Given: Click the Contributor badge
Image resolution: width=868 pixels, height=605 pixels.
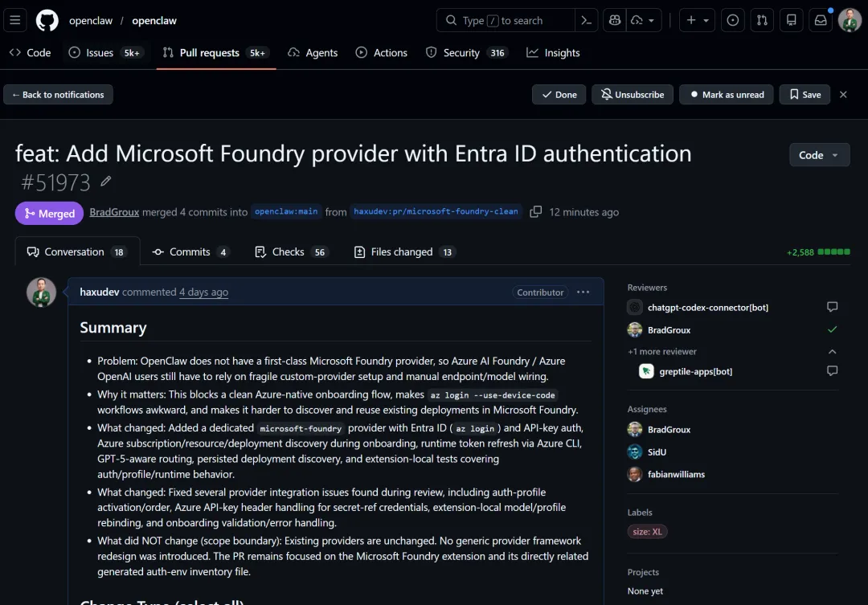Looking at the screenshot, I should click(x=540, y=292).
